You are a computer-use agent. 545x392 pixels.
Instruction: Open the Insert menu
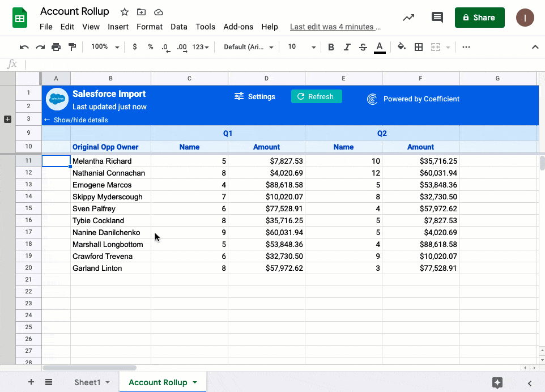tap(118, 27)
